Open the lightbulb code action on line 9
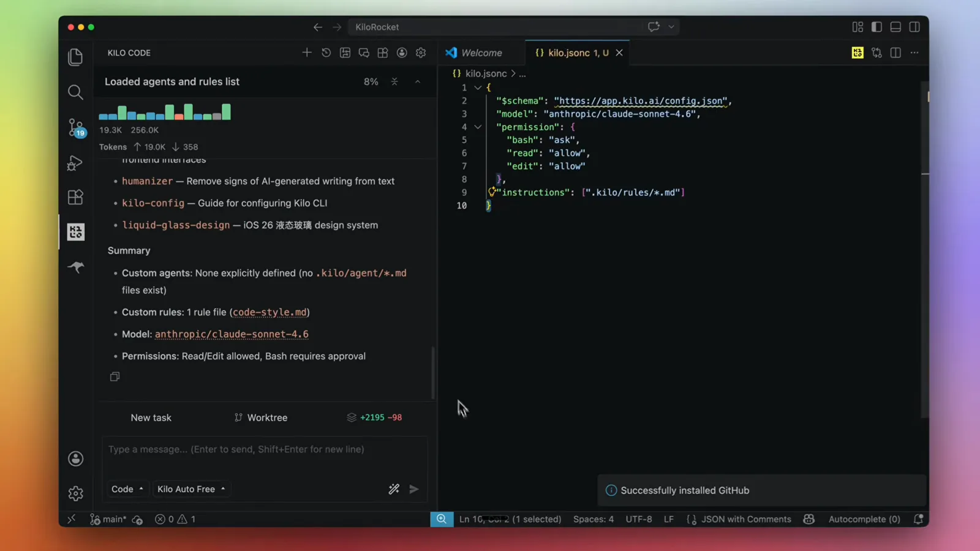Viewport: 980px width, 551px height. click(491, 192)
